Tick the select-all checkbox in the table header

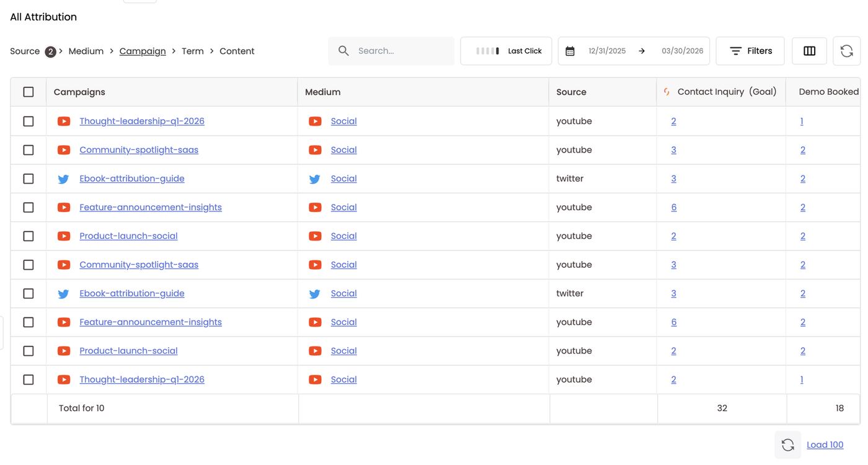29,92
